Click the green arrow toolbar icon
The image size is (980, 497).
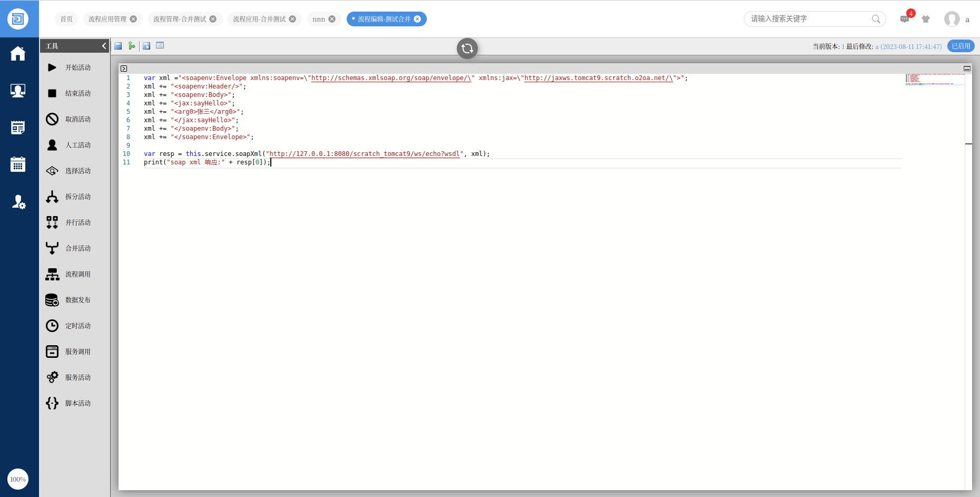(132, 46)
